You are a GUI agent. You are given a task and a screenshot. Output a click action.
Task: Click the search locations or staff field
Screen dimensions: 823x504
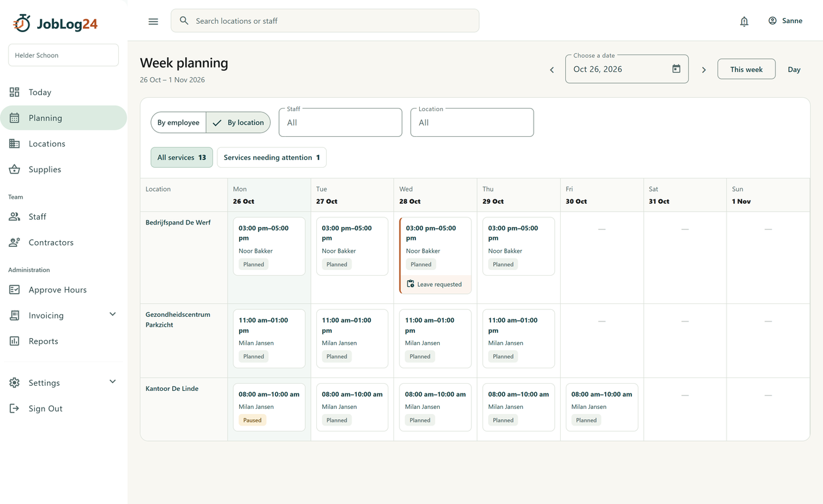(325, 21)
